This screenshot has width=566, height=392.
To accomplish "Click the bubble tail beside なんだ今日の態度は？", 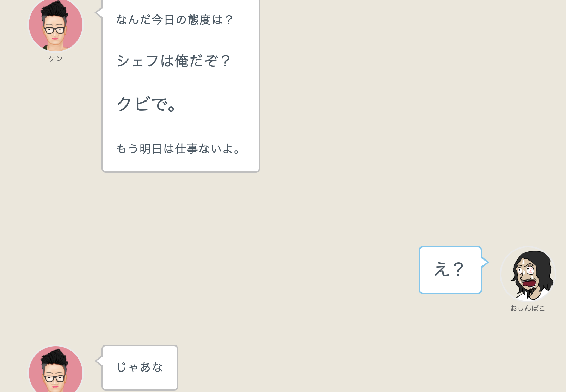I will (x=99, y=13).
